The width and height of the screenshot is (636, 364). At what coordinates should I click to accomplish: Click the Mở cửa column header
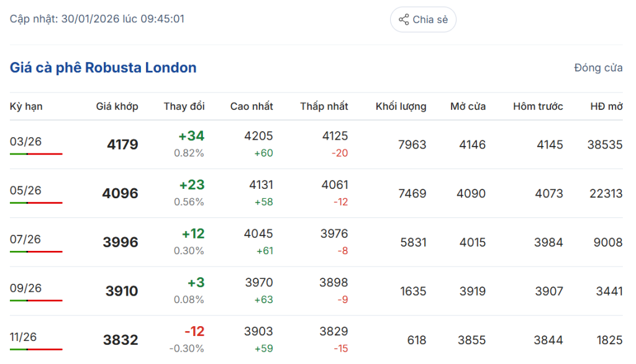[468, 106]
